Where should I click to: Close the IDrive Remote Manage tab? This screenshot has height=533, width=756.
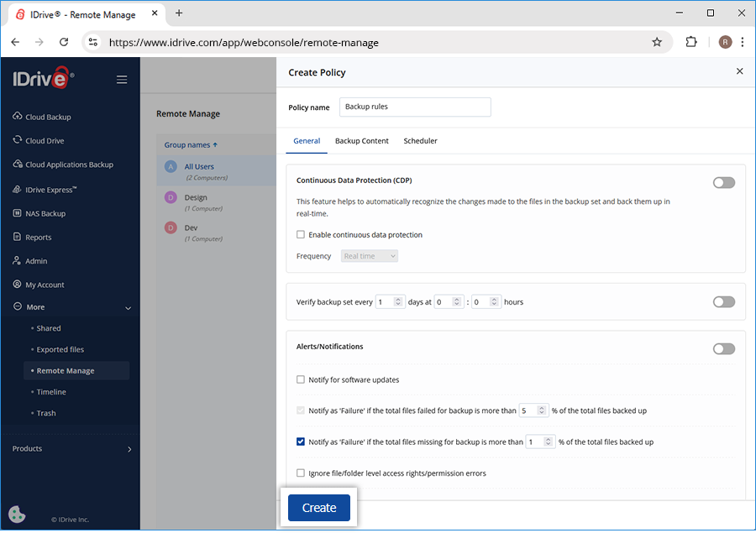coord(155,13)
